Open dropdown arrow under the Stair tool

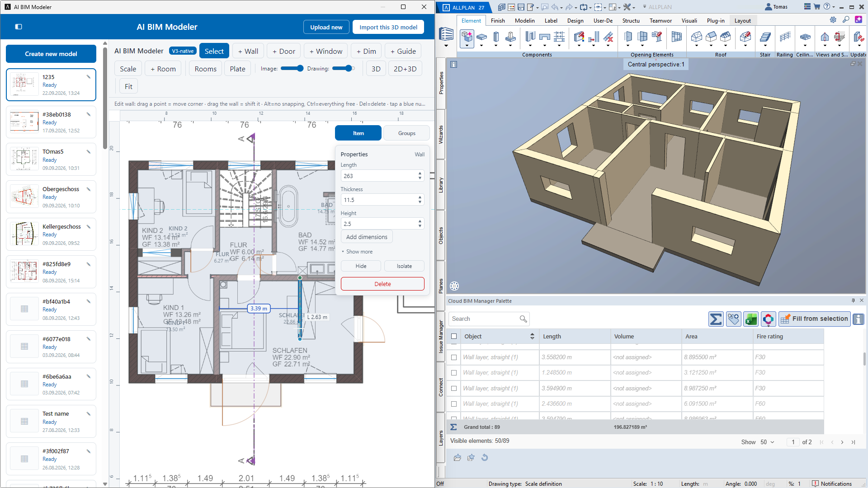point(765,46)
